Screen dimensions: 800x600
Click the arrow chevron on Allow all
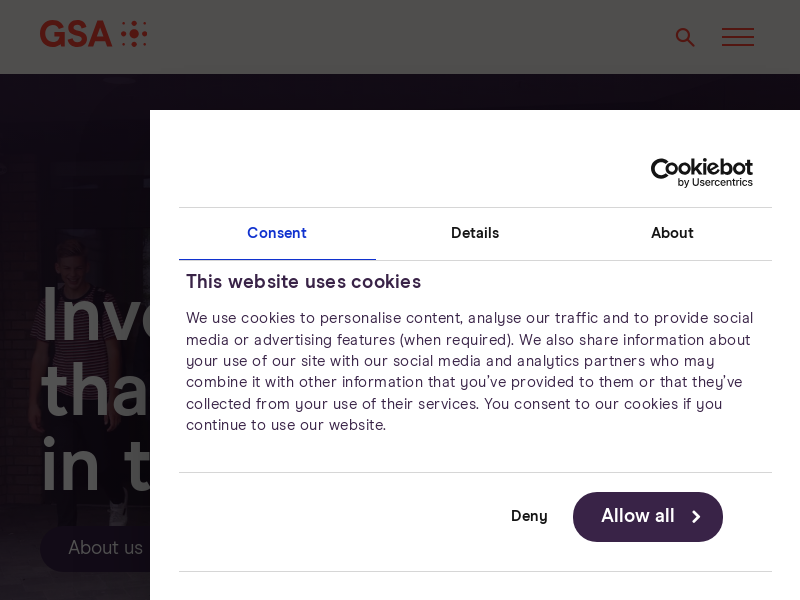click(x=696, y=517)
